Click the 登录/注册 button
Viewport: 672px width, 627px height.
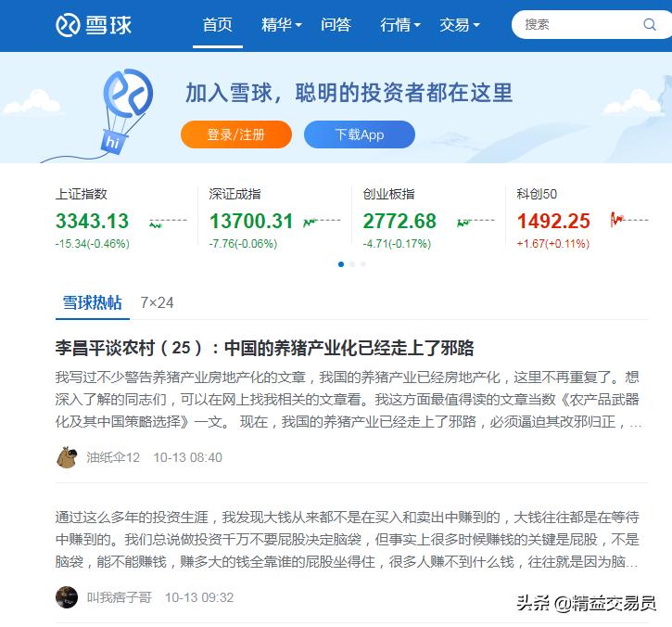click(x=236, y=134)
